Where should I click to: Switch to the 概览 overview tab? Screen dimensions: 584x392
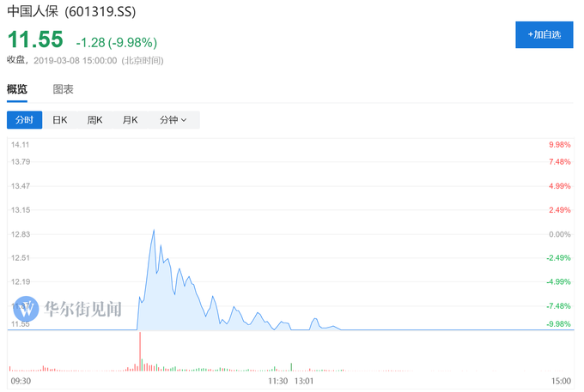[x=17, y=89]
